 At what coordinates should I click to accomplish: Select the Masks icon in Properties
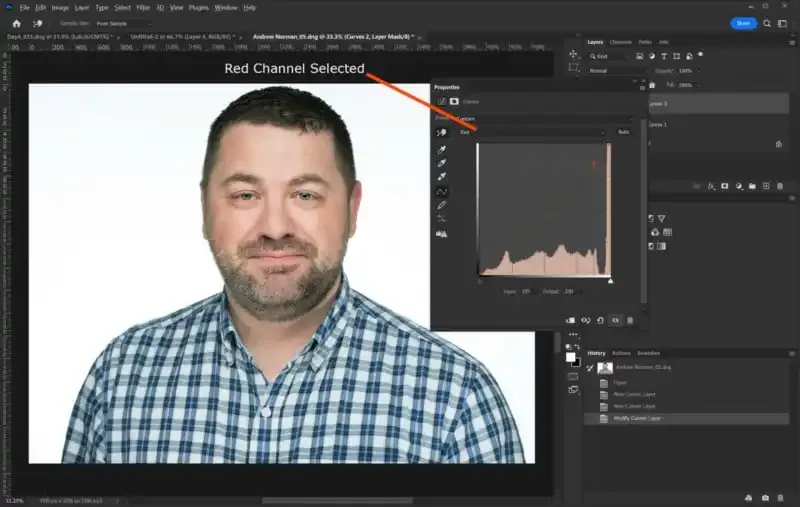[x=454, y=102]
